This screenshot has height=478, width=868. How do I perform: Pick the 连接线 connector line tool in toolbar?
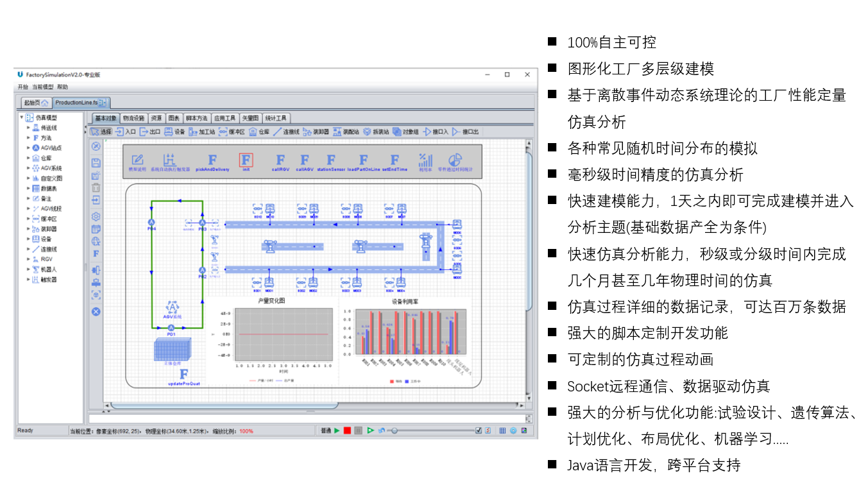(x=287, y=132)
